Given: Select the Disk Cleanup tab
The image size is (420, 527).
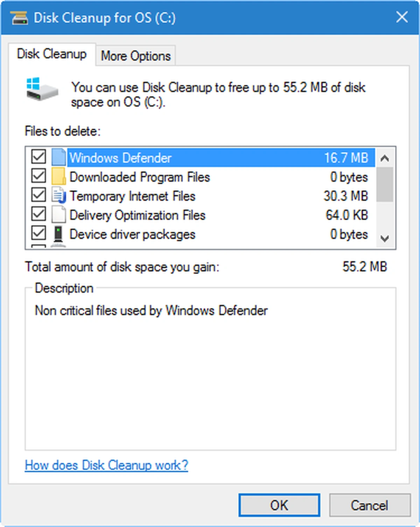Looking at the screenshot, I should pos(52,54).
